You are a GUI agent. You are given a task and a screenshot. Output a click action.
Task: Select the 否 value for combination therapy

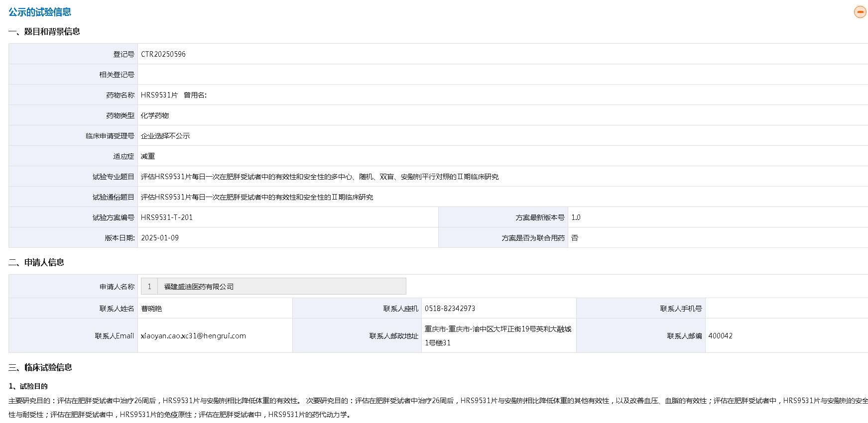pyautogui.click(x=575, y=238)
